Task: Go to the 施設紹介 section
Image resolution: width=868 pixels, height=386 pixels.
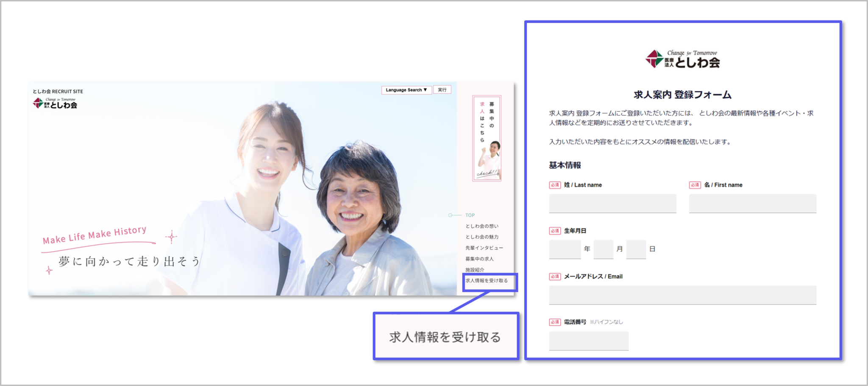Action: (x=476, y=269)
